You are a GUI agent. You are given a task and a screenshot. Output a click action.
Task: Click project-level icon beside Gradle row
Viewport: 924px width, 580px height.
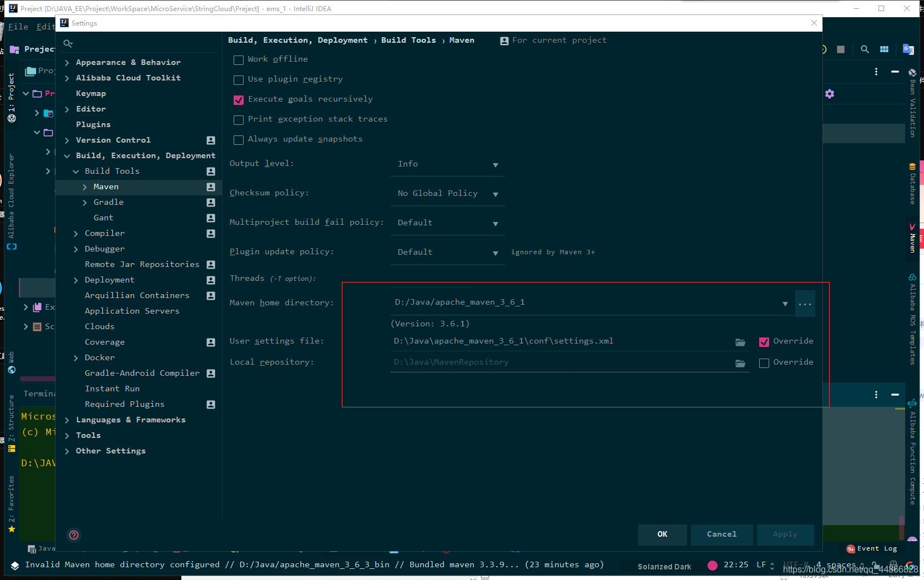tap(211, 203)
